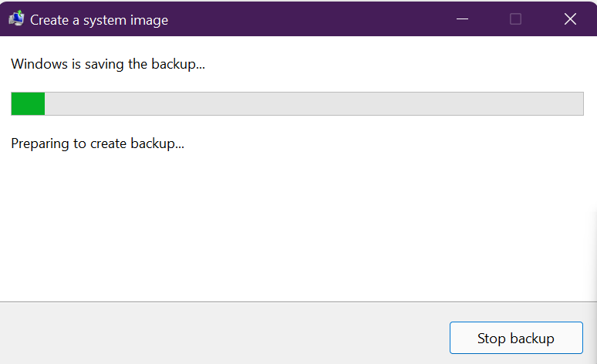Click the middle of the backup progress bar
597x364 pixels.
(x=297, y=104)
